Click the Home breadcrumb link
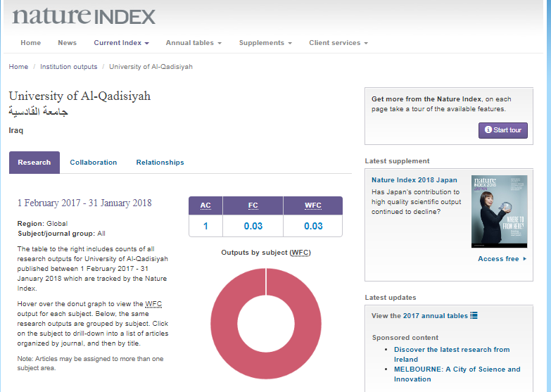The height and width of the screenshot is (392, 551). [18, 67]
